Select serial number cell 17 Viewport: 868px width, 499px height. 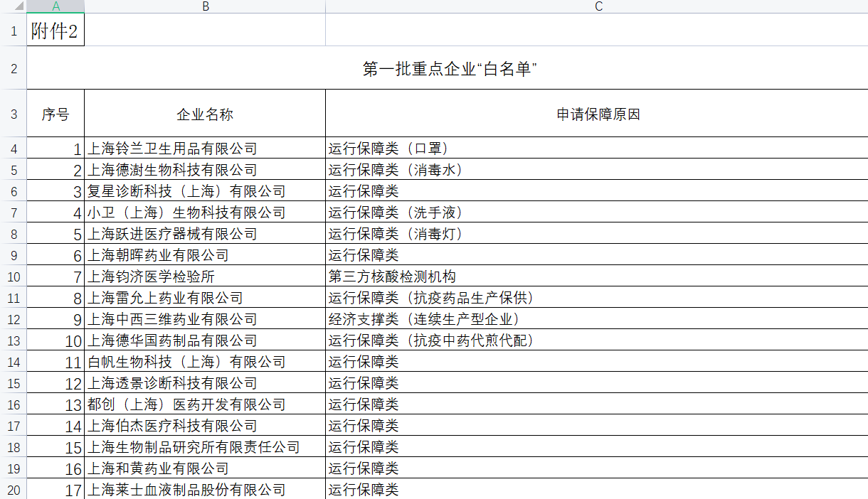tap(55, 489)
